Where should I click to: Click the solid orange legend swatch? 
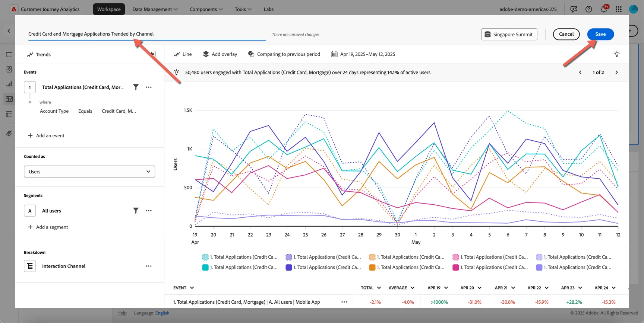tap(372, 267)
